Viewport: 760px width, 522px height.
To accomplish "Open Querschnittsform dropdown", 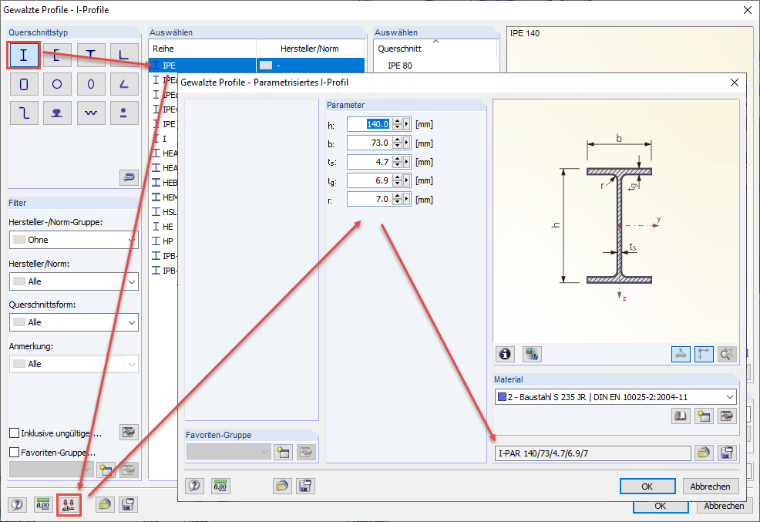I will (x=74, y=323).
